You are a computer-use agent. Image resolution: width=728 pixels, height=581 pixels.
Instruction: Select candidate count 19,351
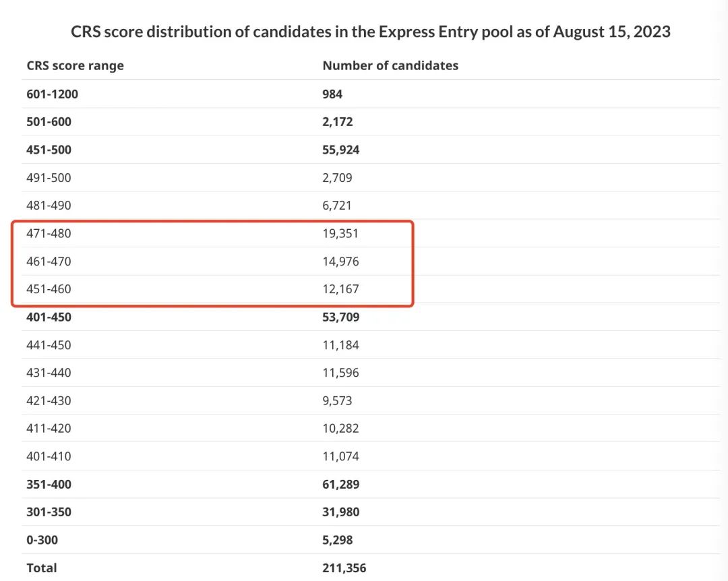(340, 233)
